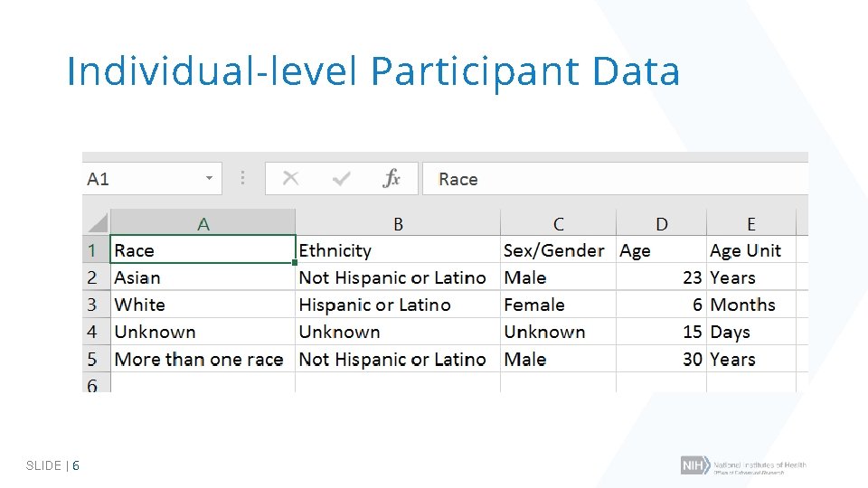Select the Days cell

[751, 332]
